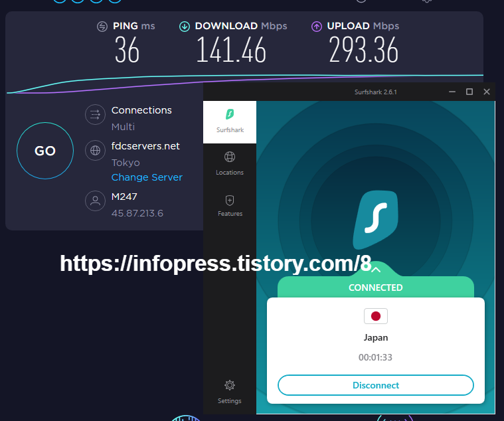This screenshot has width=504, height=421.
Task: Click the download arrow icon
Action: click(185, 27)
